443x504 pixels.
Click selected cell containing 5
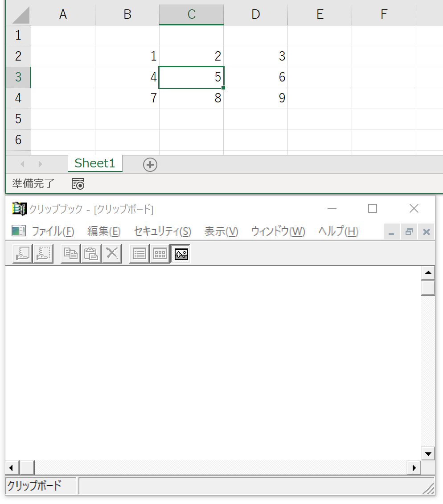pos(192,77)
